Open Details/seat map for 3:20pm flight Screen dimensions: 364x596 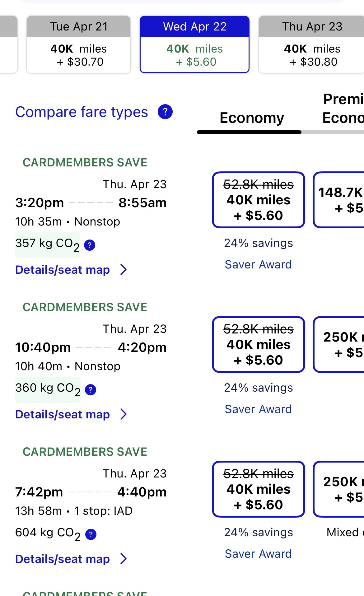(63, 270)
